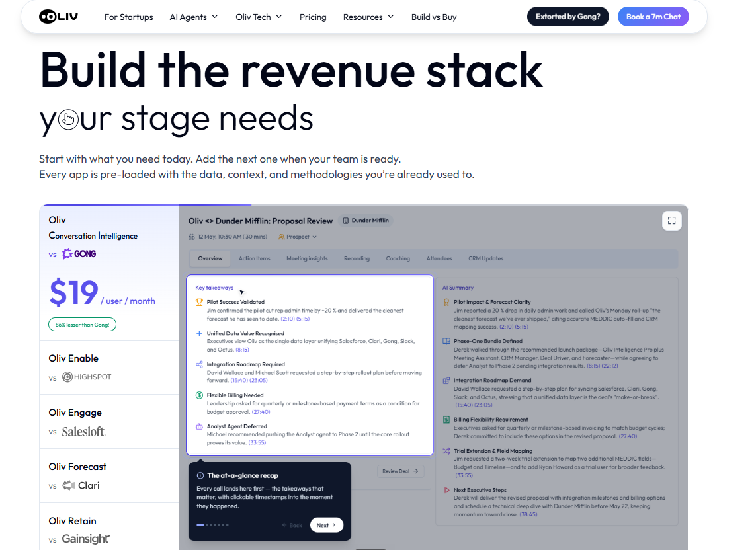The height and width of the screenshot is (550, 756).
Task: Click the people icon next to Prospect
Action: point(282,237)
